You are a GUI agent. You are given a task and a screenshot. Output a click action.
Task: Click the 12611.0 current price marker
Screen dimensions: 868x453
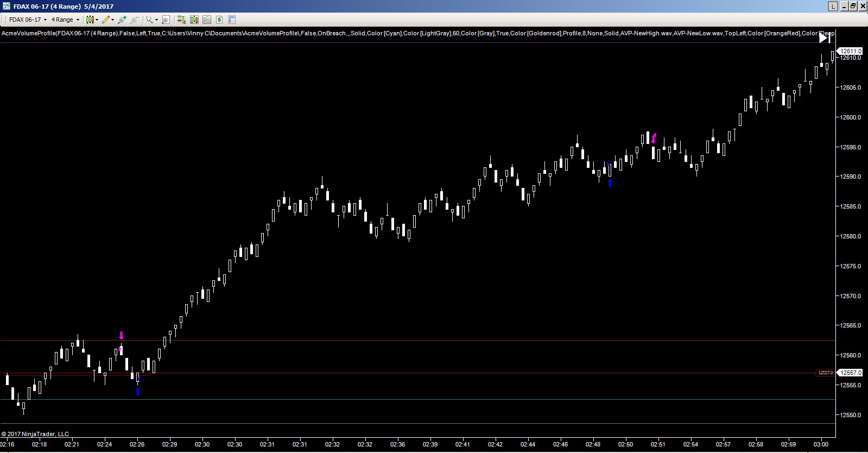[851, 51]
